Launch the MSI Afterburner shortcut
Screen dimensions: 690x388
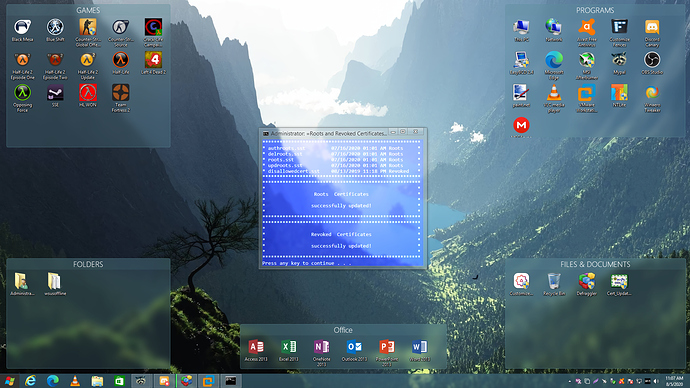[x=587, y=66]
